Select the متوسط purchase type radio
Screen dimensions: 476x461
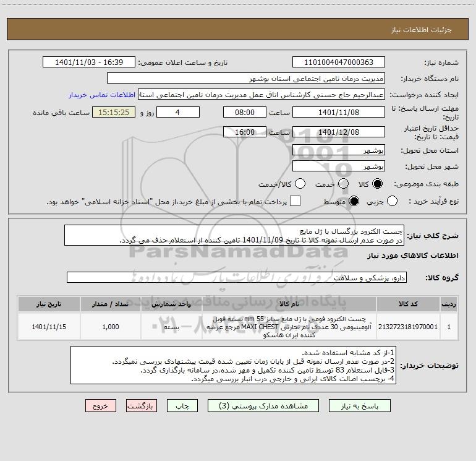(354, 201)
